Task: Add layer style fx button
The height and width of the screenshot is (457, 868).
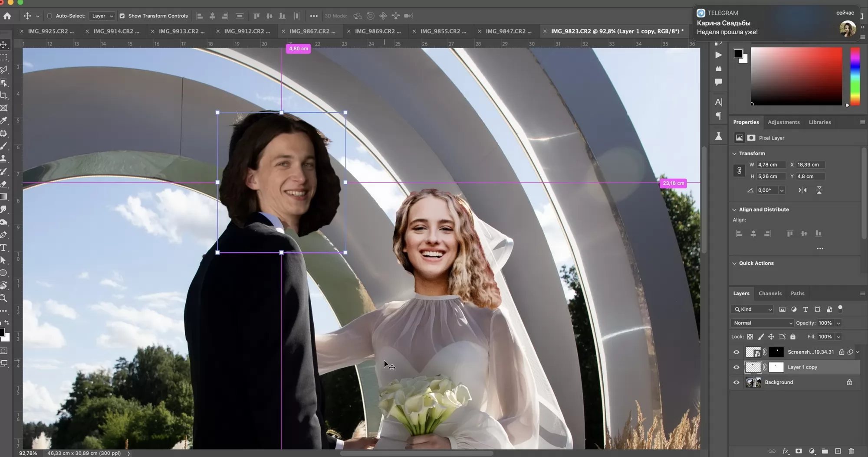Action: tap(786, 451)
